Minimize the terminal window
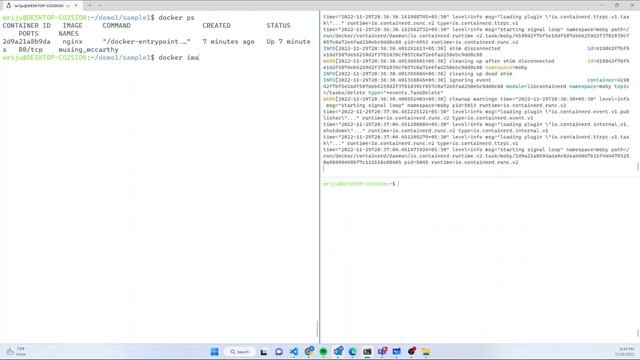Screen dimensions: 640x360 [601, 5]
